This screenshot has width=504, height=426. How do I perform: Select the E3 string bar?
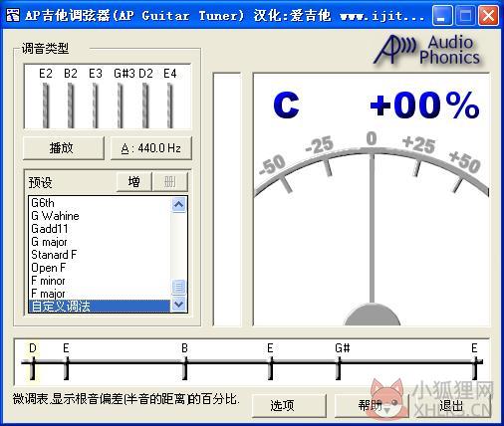coord(96,106)
